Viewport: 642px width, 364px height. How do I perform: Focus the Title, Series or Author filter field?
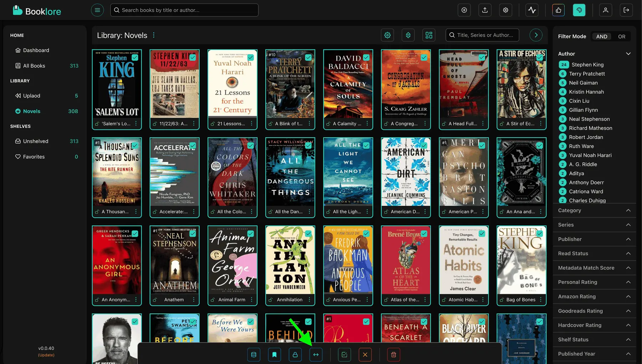pyautogui.click(x=482, y=35)
